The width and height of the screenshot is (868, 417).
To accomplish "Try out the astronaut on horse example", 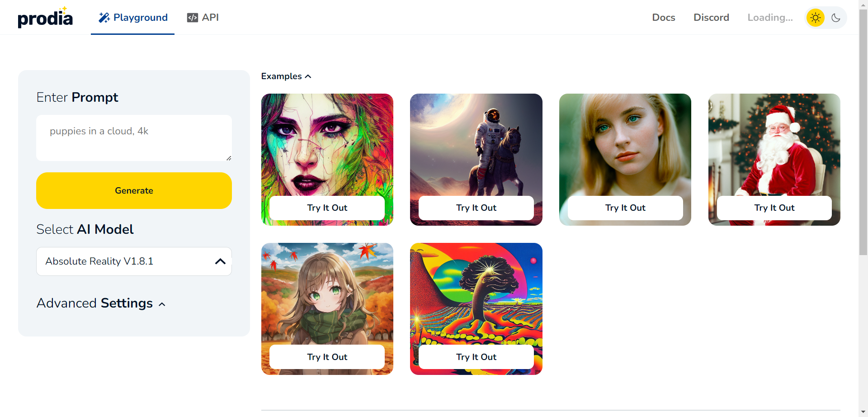I will click(x=476, y=208).
